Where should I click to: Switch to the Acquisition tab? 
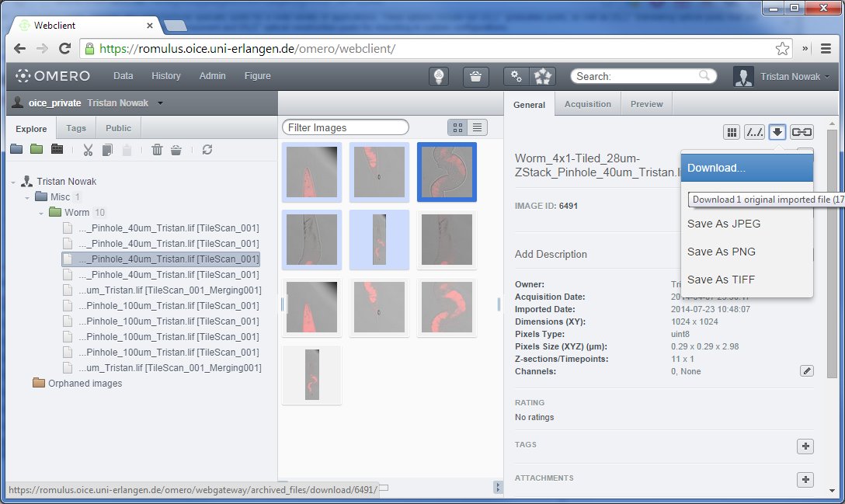pyautogui.click(x=587, y=104)
